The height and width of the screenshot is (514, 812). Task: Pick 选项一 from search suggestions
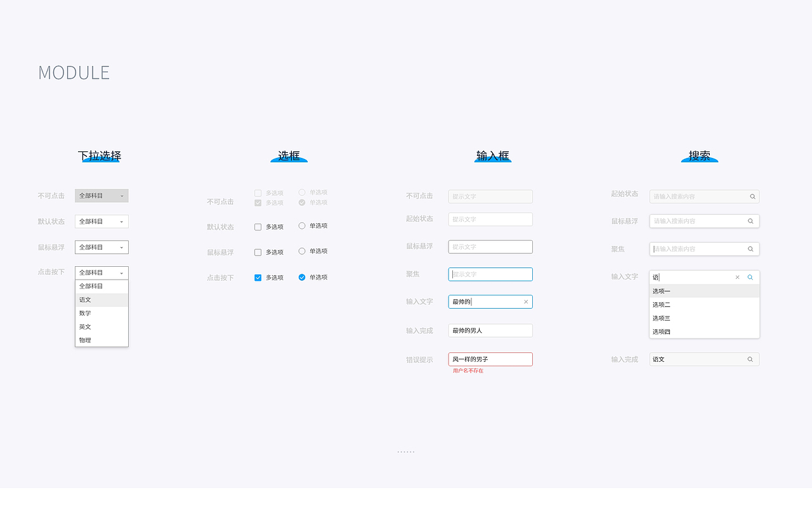point(704,291)
